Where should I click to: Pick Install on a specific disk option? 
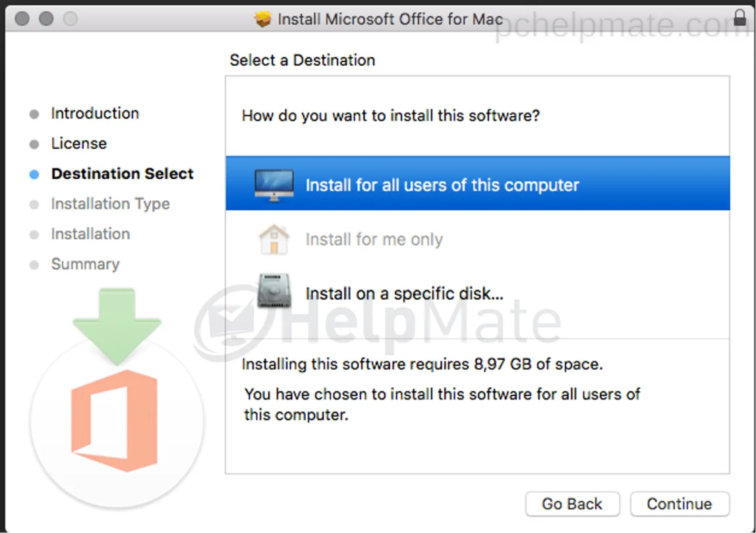tap(477, 293)
